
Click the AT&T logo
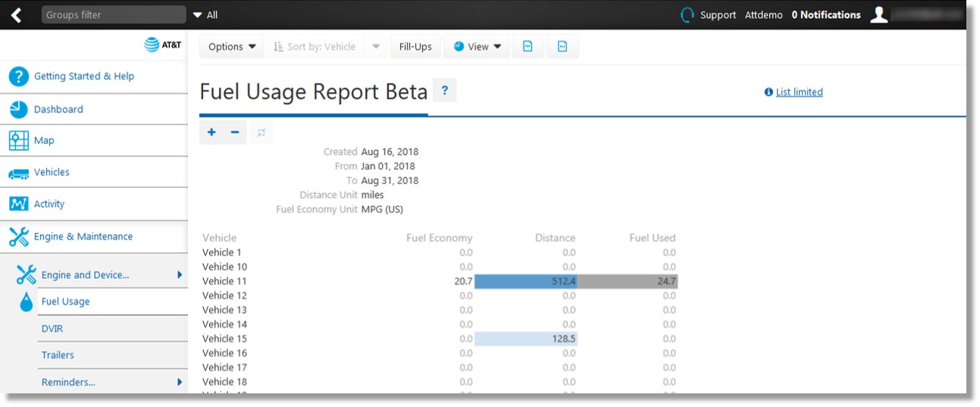pos(163,45)
